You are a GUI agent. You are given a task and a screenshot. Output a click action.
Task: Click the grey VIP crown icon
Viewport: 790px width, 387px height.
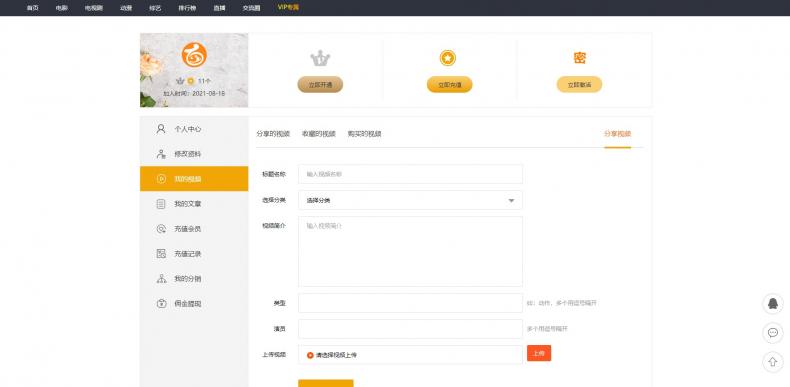(320, 58)
